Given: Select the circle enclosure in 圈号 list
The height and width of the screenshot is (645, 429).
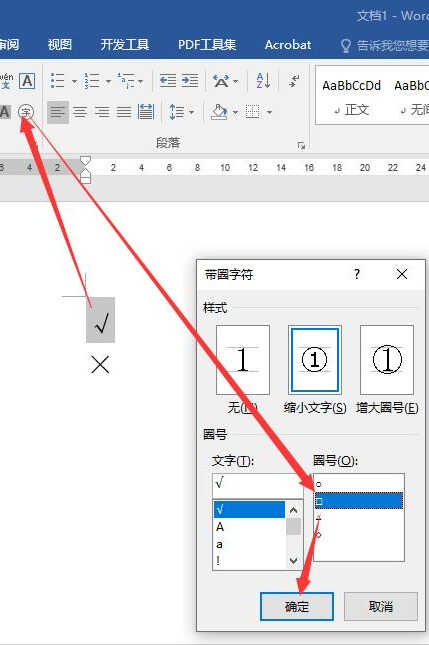Looking at the screenshot, I should 359,484.
